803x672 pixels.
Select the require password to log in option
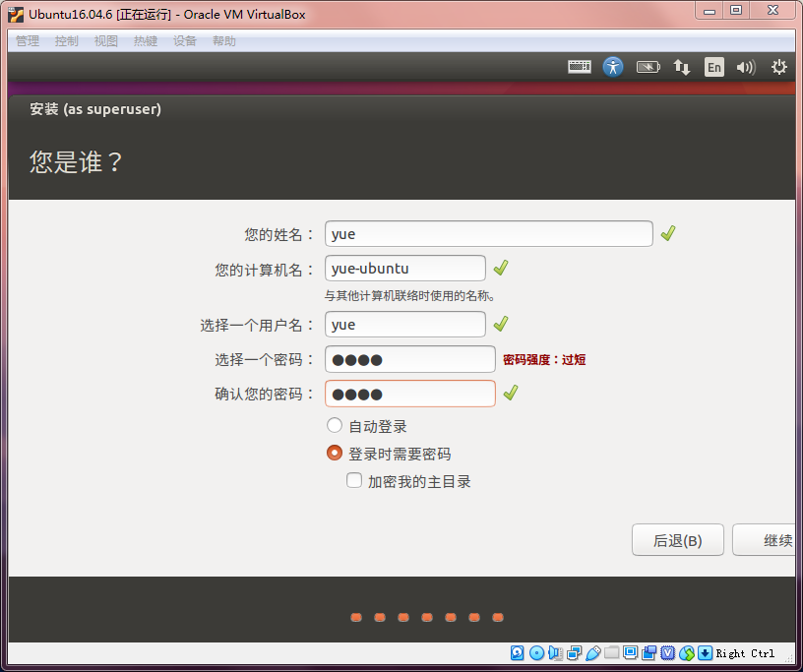pyautogui.click(x=335, y=453)
